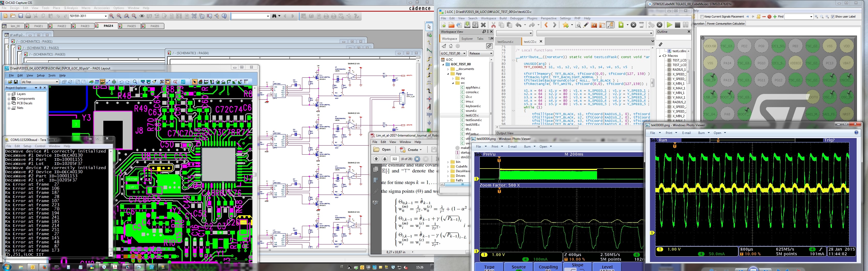
Task: Click the PG10 pin in the STM32CubeMX chip view
Action: click(x=761, y=63)
